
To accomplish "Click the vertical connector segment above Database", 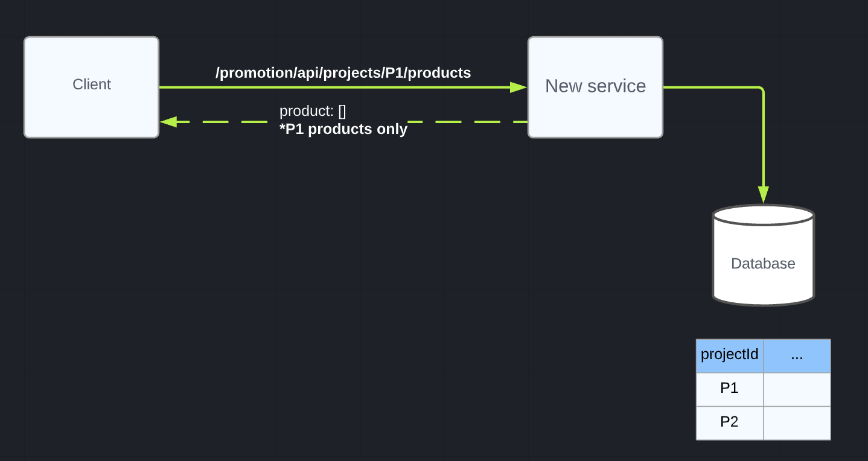I will pyautogui.click(x=764, y=139).
